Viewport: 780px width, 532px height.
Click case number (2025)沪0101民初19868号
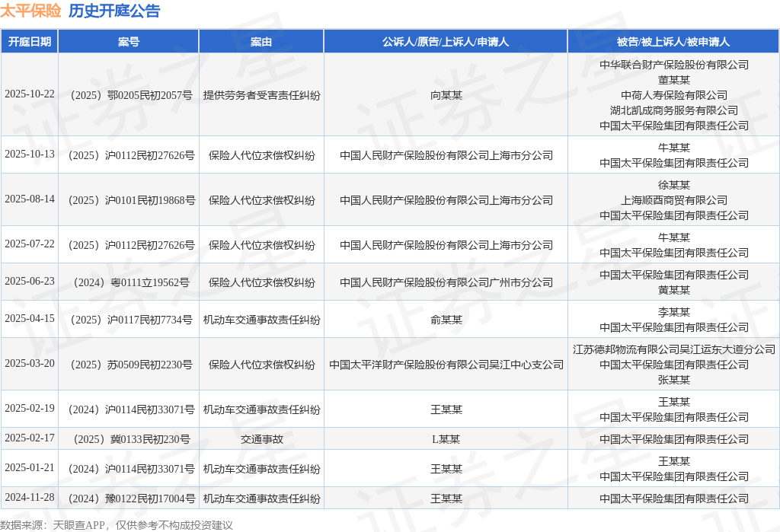(x=128, y=200)
